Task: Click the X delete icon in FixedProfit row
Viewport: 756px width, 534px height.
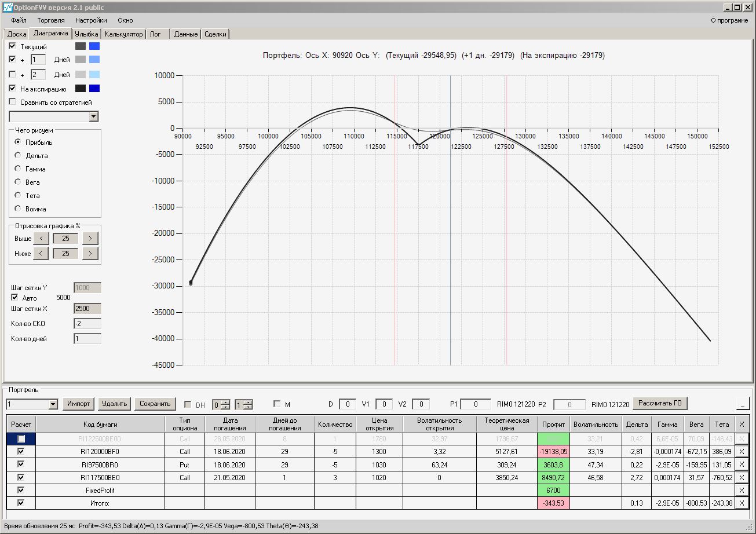Action: (x=742, y=491)
